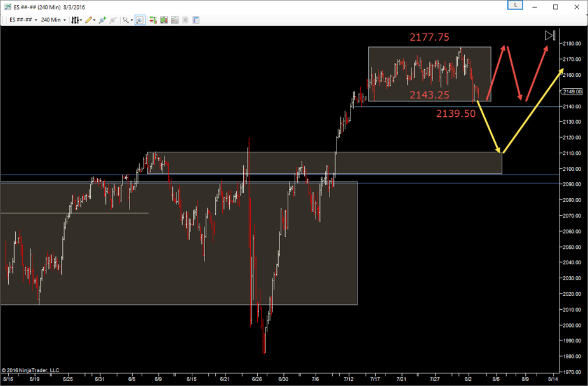Expand the drawing tools dropdown arrow
The image size is (588, 386).
click(95, 20)
